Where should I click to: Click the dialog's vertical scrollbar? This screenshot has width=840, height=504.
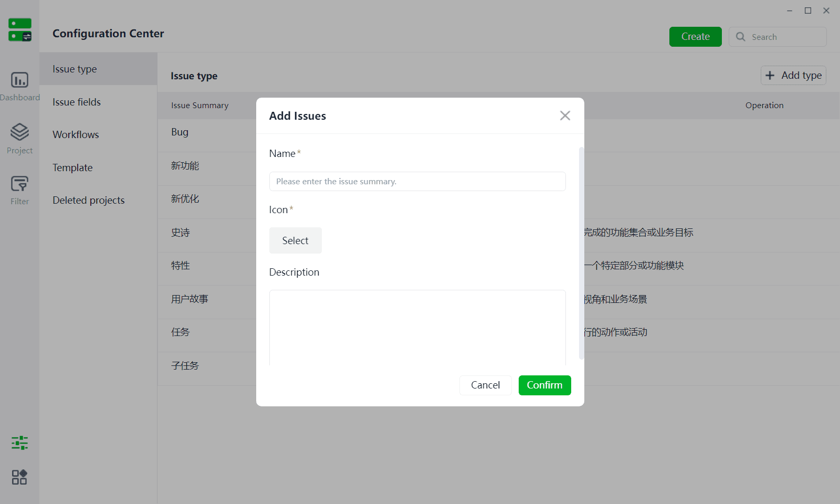[x=581, y=254]
